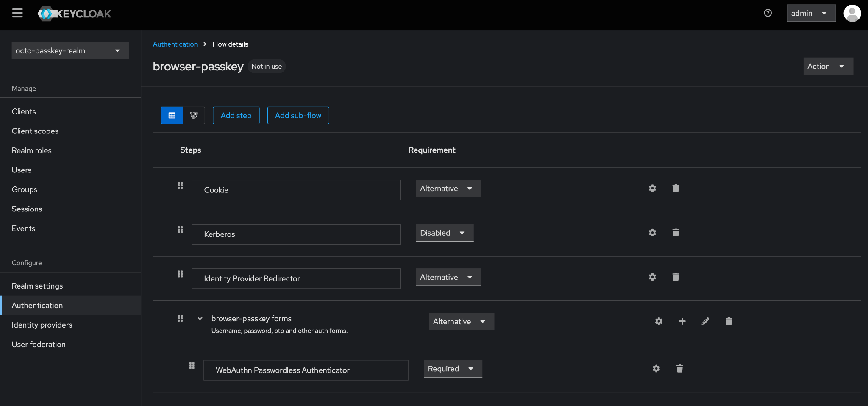Click the help question mark icon

coord(768,13)
